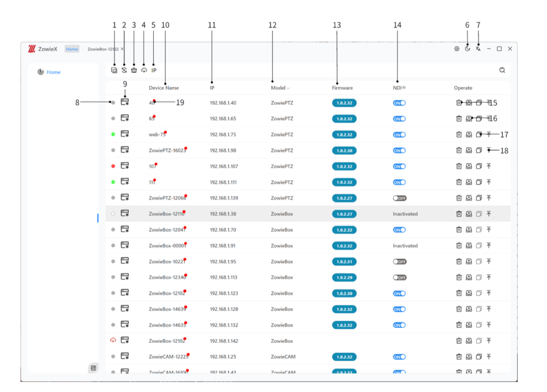547x392 pixels.
Task: Collapse the sidebar using the bottom-left icon
Action: [x=93, y=367]
